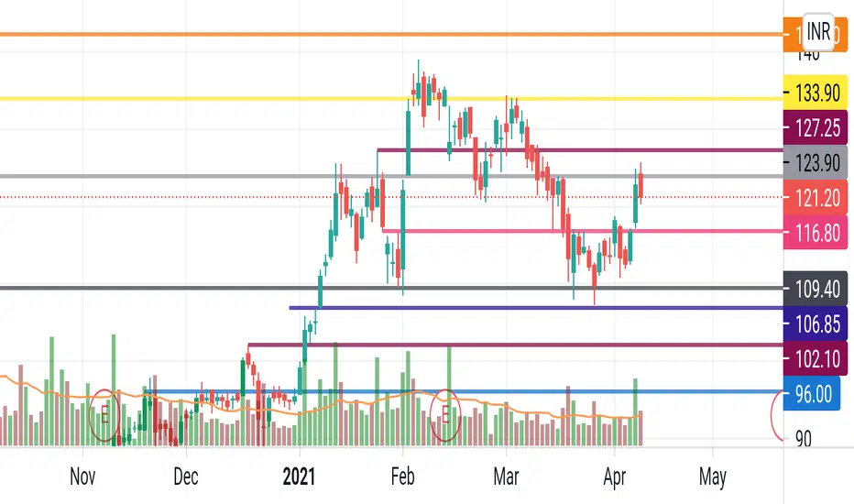
Task: Click the orange price label behind INR button
Action: (793, 34)
